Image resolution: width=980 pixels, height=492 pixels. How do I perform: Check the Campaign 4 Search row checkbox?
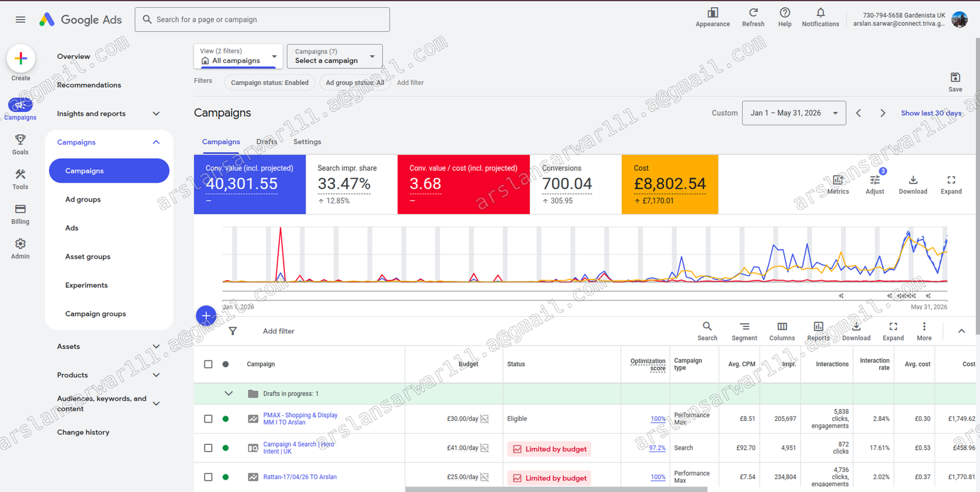tap(208, 448)
